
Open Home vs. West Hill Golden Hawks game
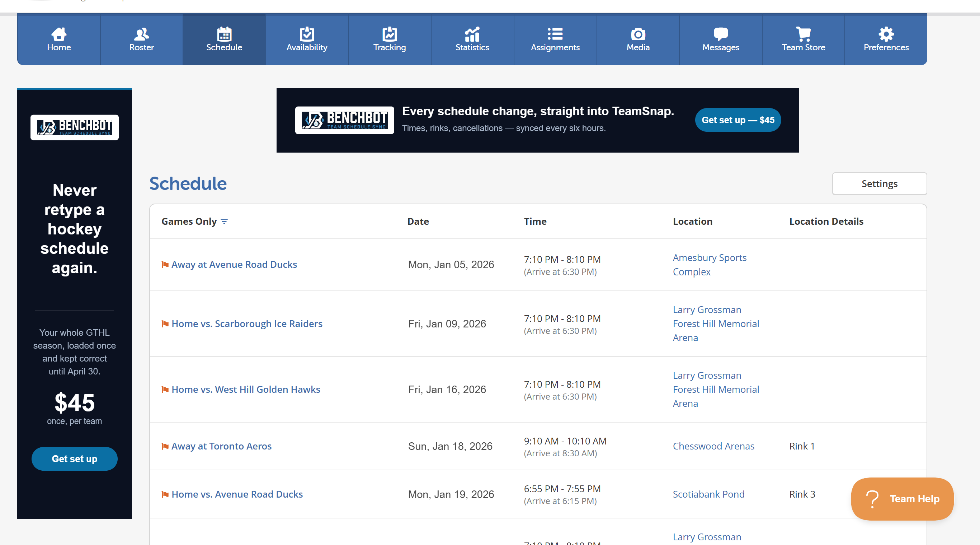[x=246, y=389]
